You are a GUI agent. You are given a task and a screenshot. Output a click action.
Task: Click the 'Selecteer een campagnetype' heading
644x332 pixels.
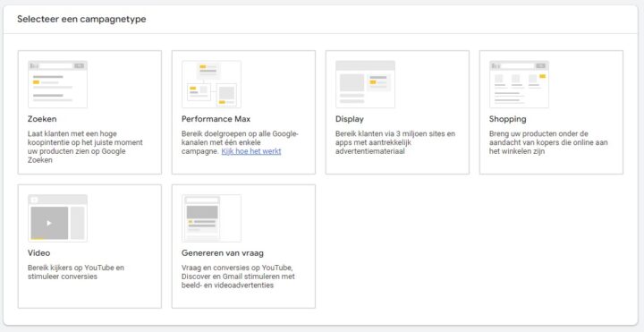(x=81, y=19)
